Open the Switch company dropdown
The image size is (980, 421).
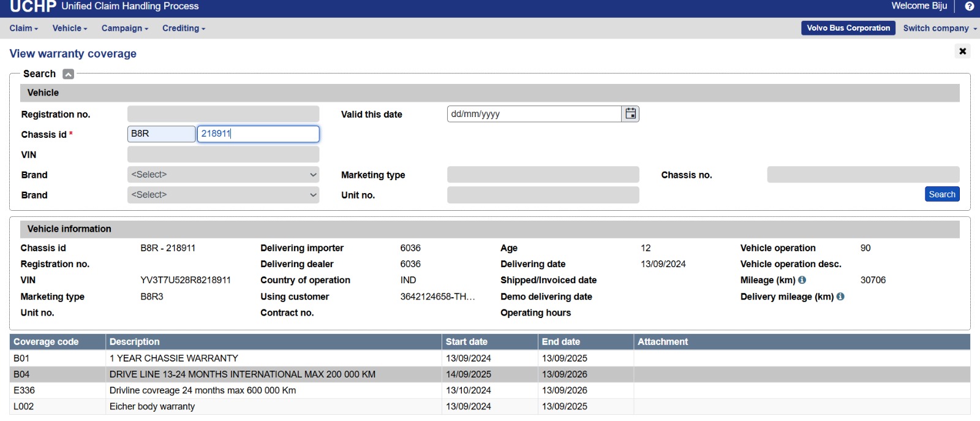(940, 28)
